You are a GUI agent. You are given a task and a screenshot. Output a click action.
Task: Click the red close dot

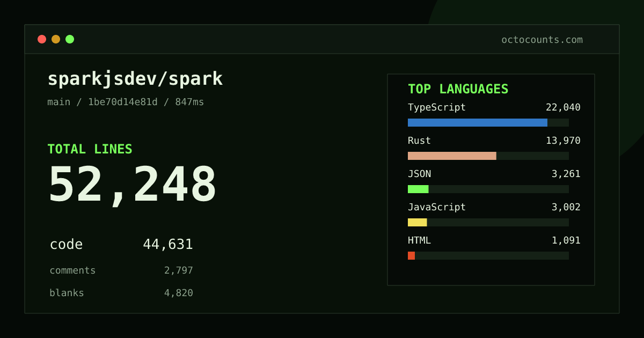pos(42,39)
